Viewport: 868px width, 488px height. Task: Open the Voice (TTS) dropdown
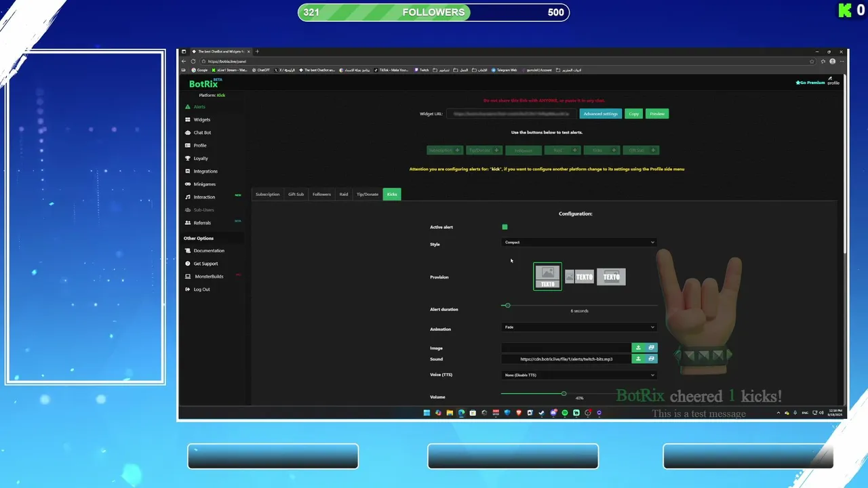click(x=579, y=375)
